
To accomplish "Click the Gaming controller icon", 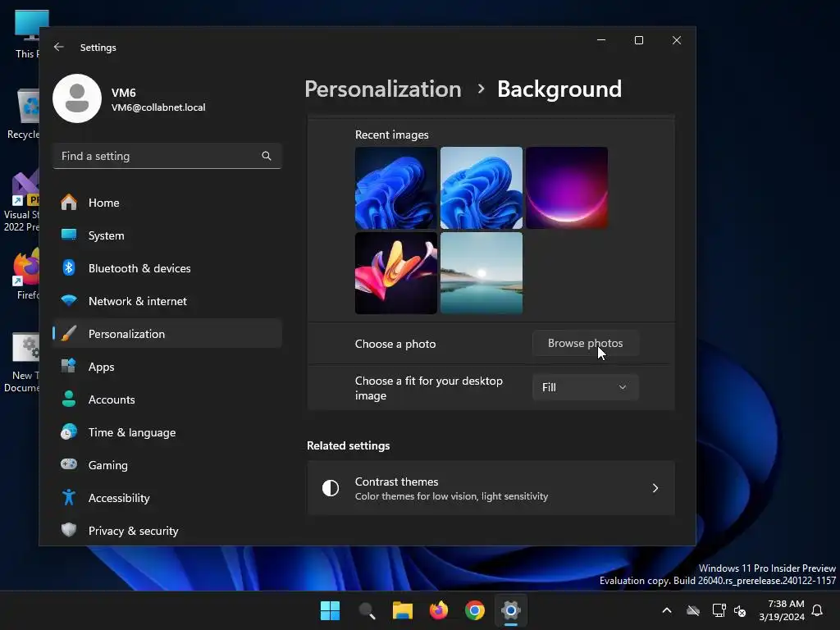I will point(69,464).
